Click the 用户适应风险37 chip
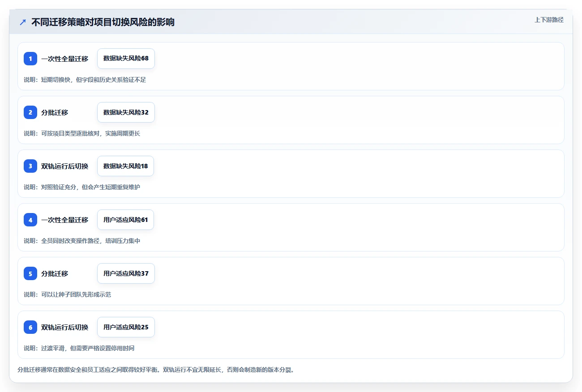Image resolution: width=582 pixels, height=392 pixels. click(x=126, y=273)
